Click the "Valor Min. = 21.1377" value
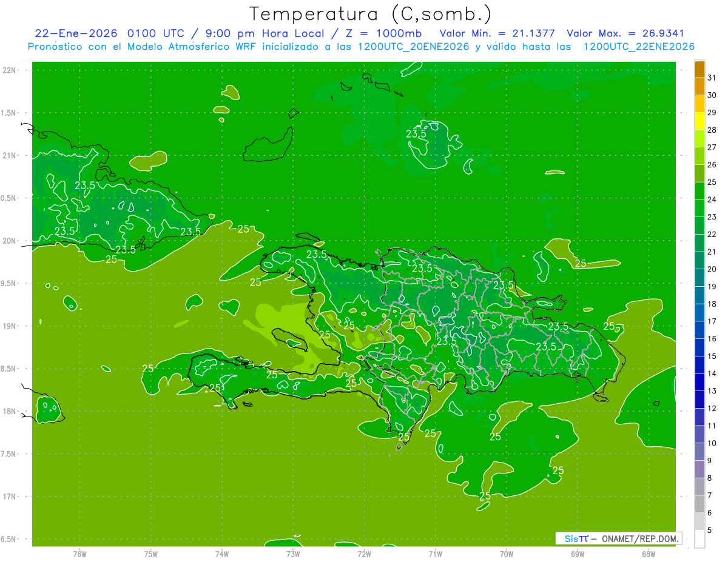 coord(497,34)
